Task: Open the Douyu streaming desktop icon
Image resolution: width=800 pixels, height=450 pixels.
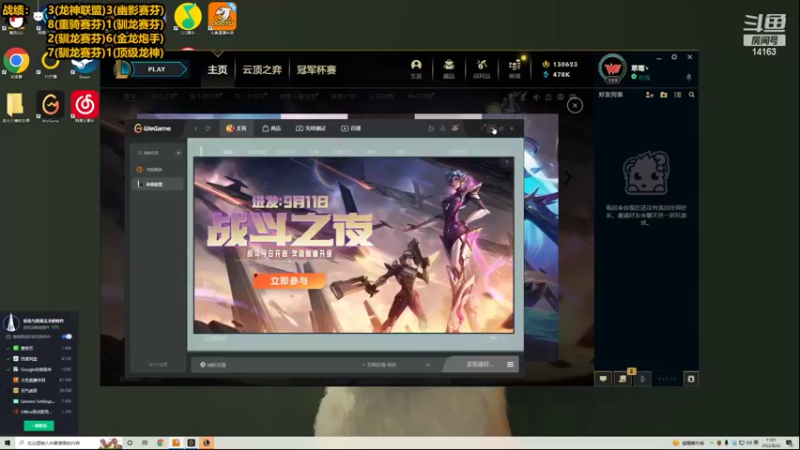Action: pyautogui.click(x=222, y=18)
